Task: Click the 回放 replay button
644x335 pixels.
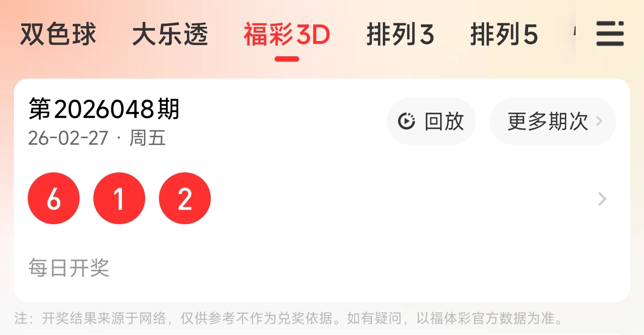Action: point(431,121)
